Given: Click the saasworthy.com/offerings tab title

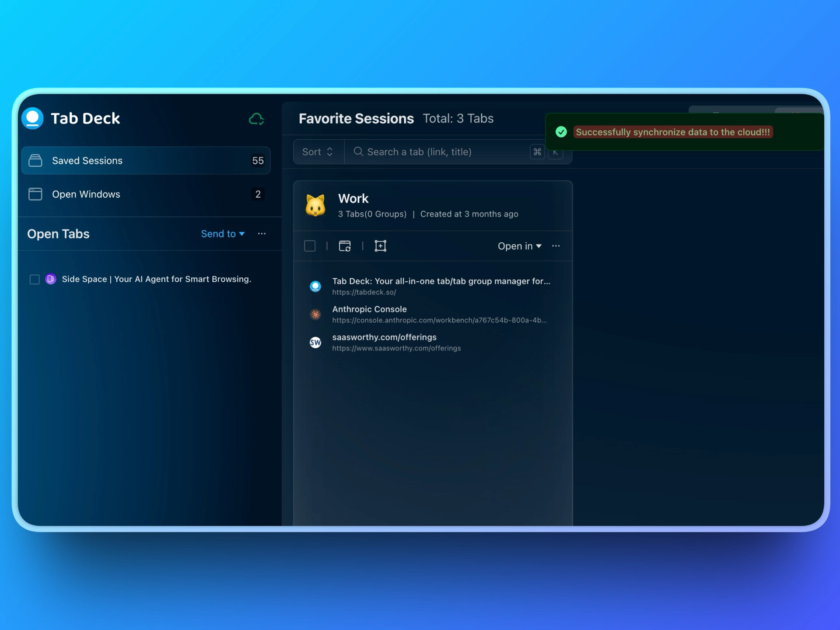Looking at the screenshot, I should pyautogui.click(x=384, y=337).
